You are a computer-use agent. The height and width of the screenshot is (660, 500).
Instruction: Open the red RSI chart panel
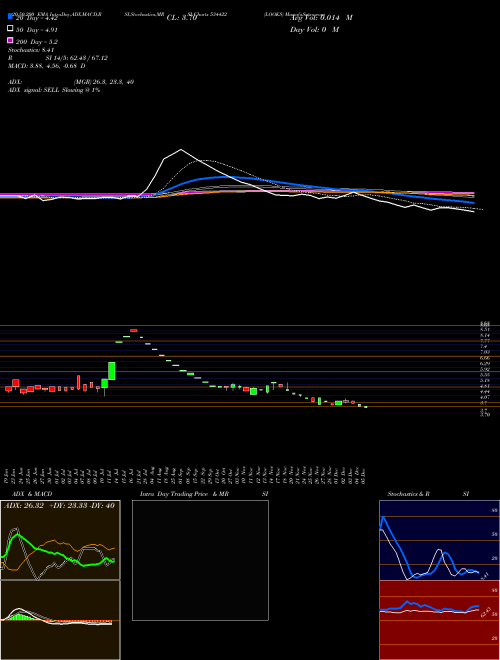tap(439, 620)
